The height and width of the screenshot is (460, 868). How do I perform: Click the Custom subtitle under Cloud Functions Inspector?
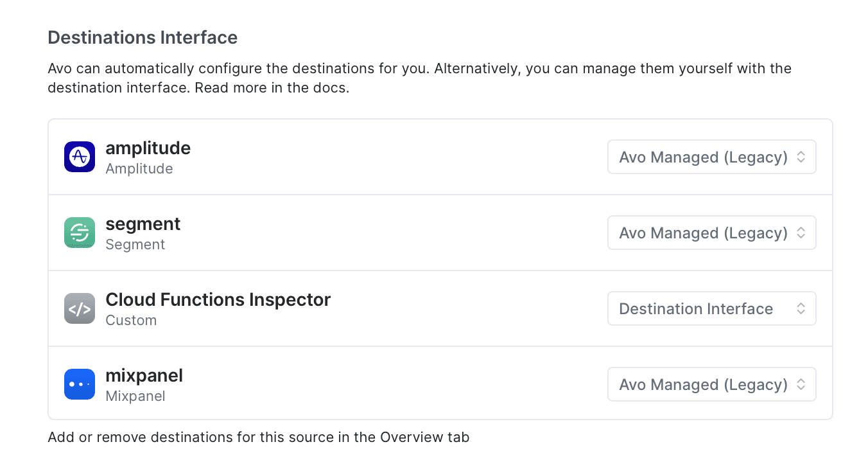(x=131, y=320)
